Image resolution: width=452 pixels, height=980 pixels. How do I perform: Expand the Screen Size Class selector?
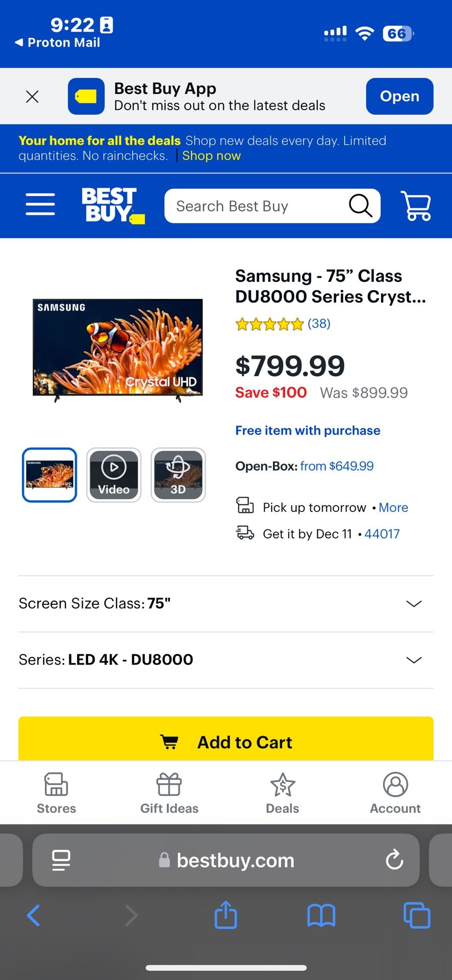(414, 604)
